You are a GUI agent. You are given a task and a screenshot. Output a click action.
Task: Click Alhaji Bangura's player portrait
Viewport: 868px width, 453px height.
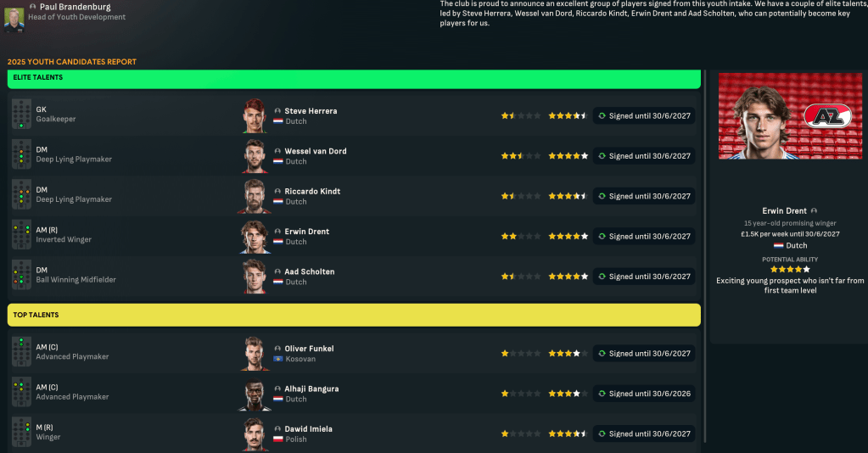pos(255,394)
